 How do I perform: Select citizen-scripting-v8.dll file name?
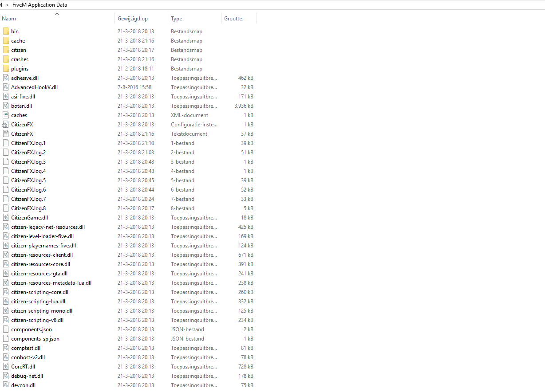(37, 320)
